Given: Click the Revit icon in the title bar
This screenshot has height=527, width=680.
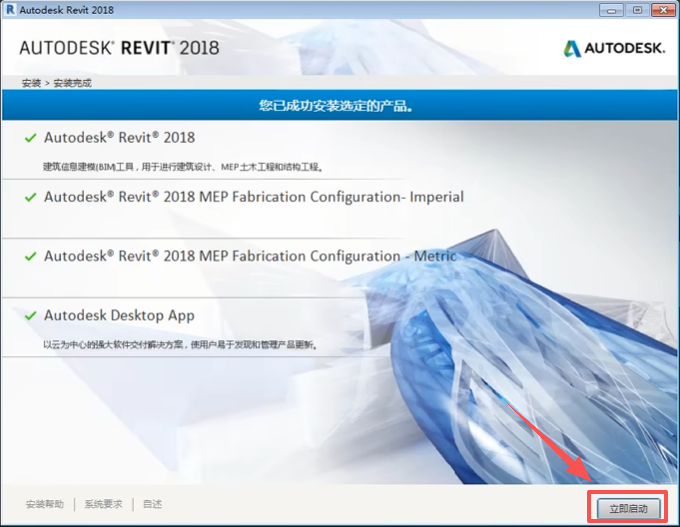Looking at the screenshot, I should click(10, 9).
